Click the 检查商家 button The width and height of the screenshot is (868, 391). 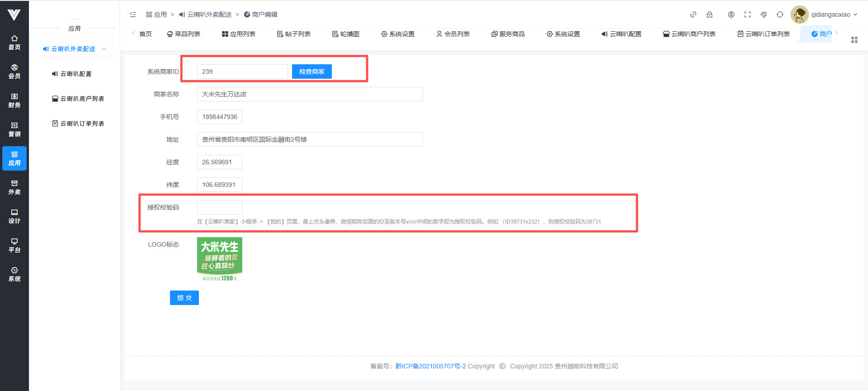(x=311, y=72)
